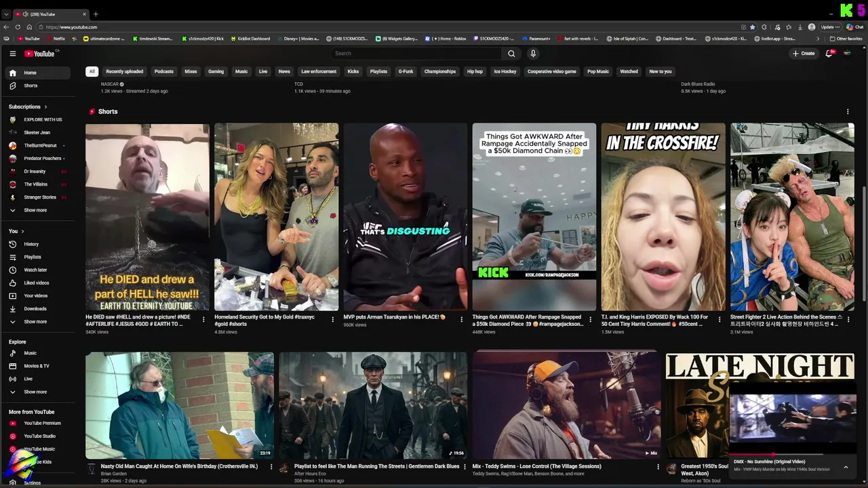Open Shorts in the sidebar

(x=39, y=85)
